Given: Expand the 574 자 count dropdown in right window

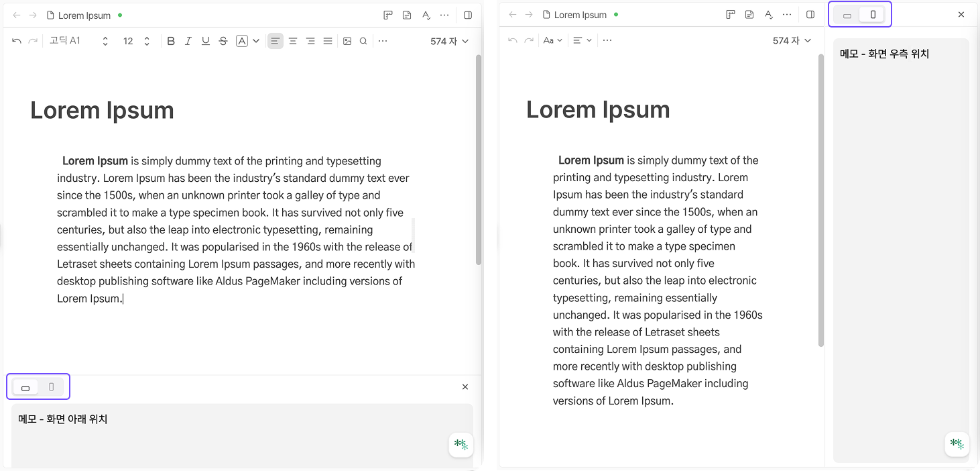Looking at the screenshot, I should pos(792,40).
